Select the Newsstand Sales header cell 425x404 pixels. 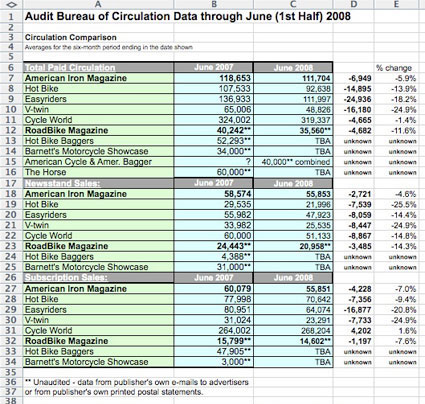click(x=98, y=183)
